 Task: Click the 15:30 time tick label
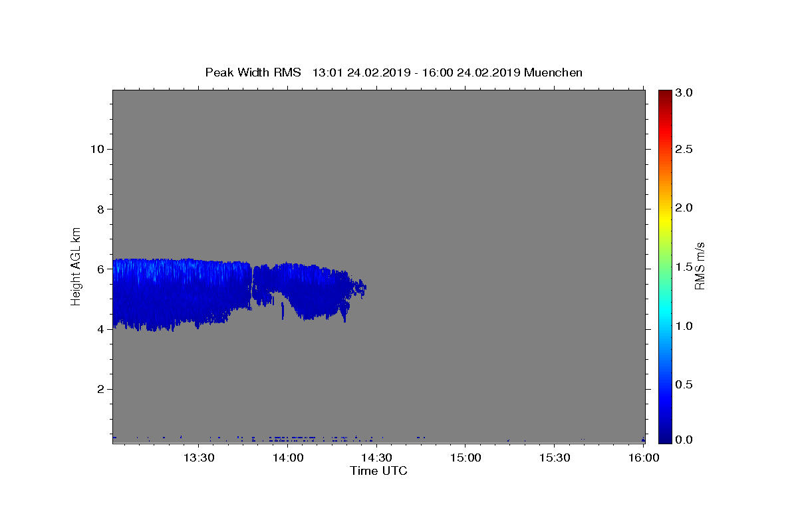(x=555, y=458)
